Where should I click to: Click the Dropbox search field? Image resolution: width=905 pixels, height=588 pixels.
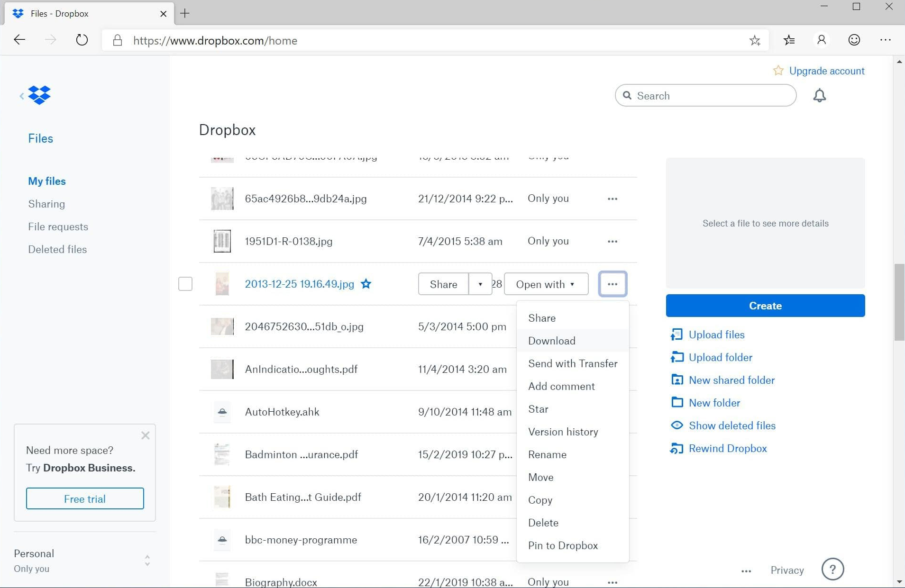(705, 96)
